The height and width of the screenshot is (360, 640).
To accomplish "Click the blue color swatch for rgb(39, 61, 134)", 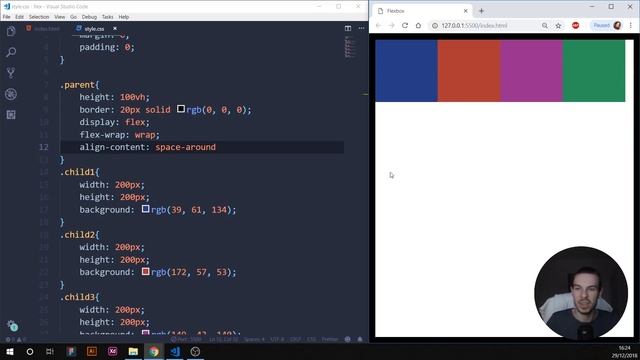I will [145, 209].
